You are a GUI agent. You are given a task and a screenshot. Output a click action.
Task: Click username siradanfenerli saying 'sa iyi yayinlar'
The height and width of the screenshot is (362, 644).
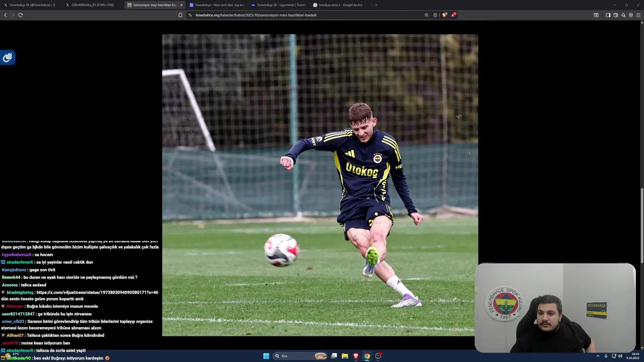[x=20, y=262]
